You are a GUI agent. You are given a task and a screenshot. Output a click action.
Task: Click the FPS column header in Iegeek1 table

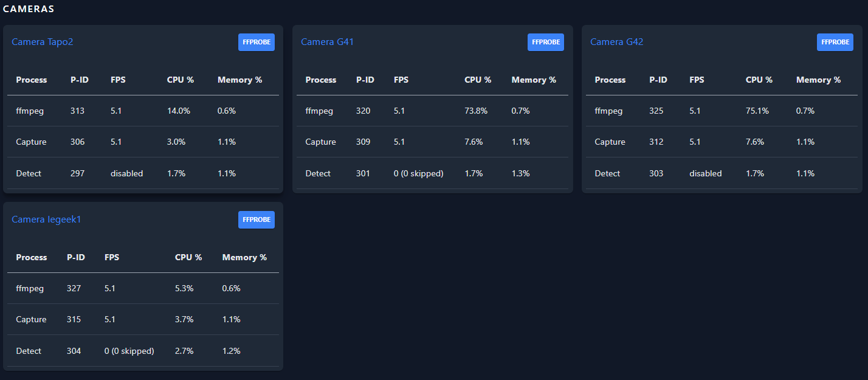click(x=112, y=257)
